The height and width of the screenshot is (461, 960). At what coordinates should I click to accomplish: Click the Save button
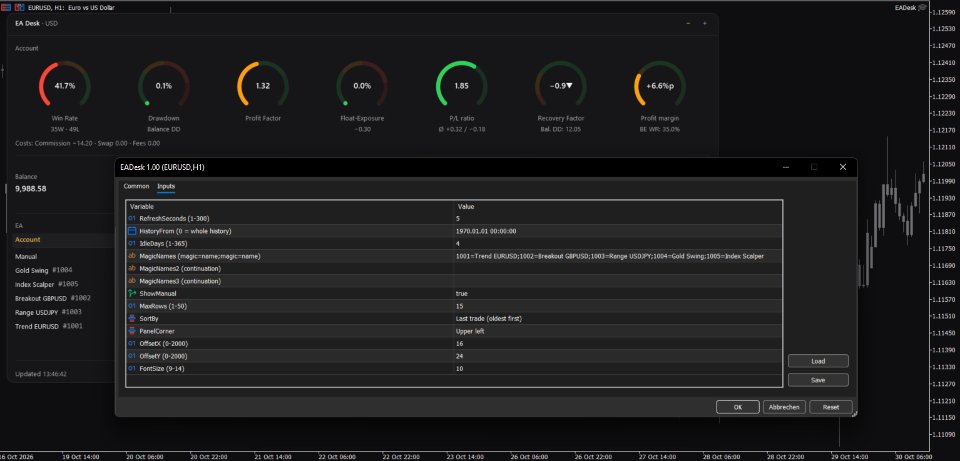click(x=818, y=380)
